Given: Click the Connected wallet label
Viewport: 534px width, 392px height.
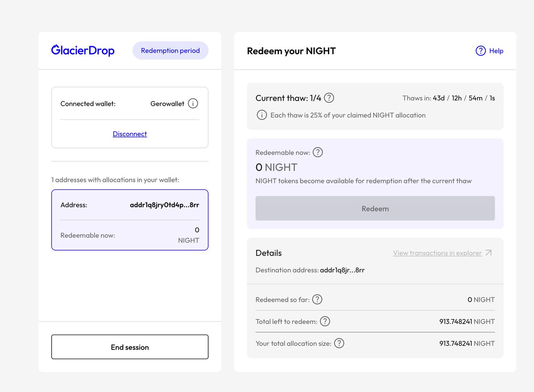Looking at the screenshot, I should coord(88,104).
